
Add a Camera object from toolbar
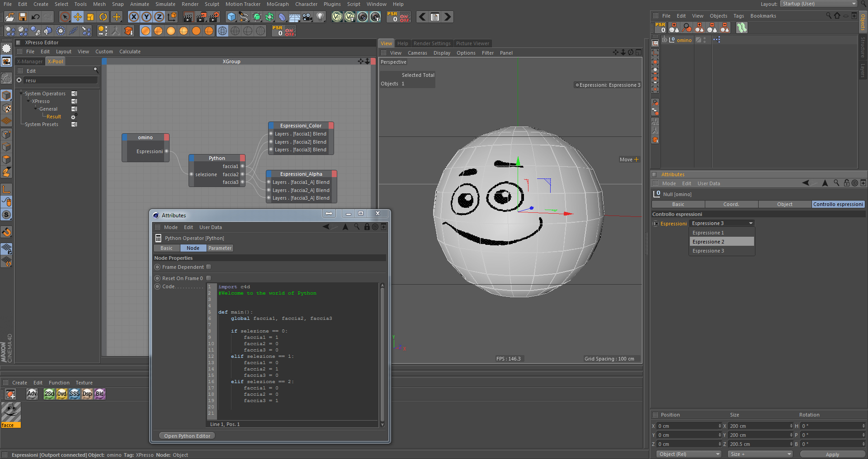[x=307, y=17]
